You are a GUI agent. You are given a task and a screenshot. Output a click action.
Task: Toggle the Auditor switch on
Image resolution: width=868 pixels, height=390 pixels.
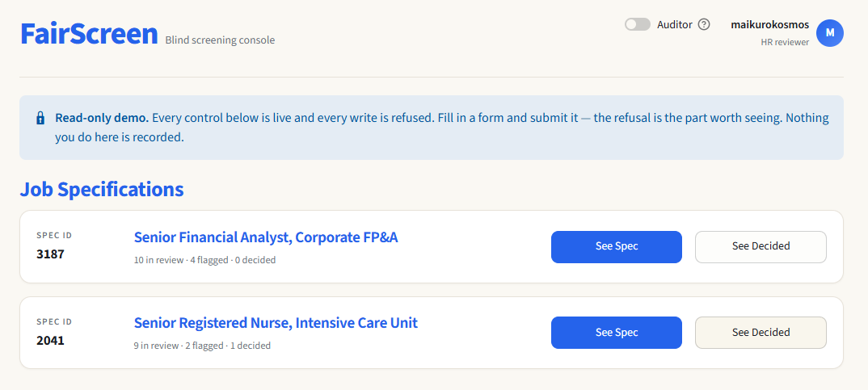[x=638, y=24]
